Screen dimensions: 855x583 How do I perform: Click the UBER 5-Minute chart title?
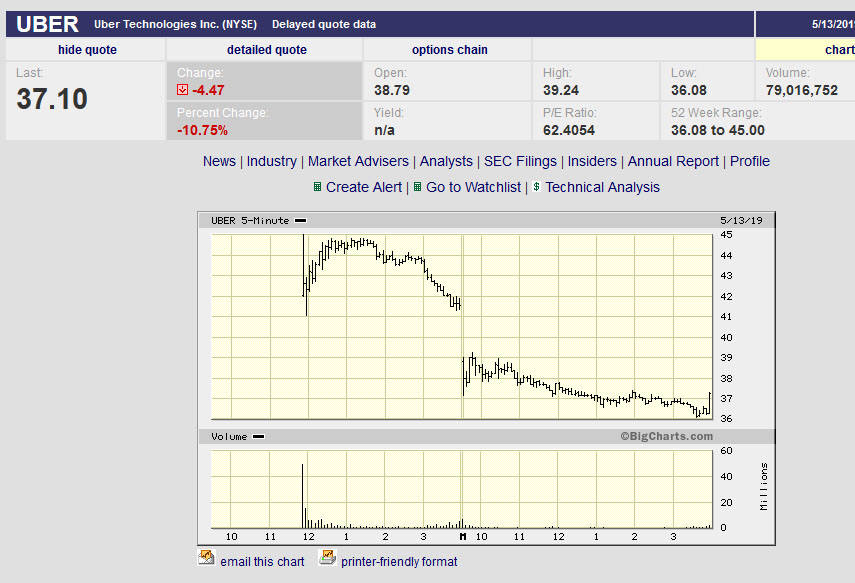pos(250,220)
